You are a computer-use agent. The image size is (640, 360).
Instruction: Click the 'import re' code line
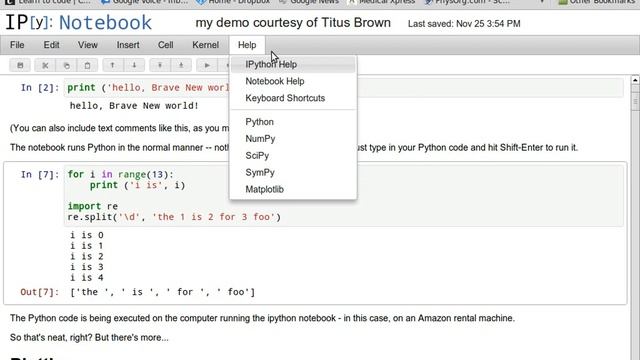point(93,206)
